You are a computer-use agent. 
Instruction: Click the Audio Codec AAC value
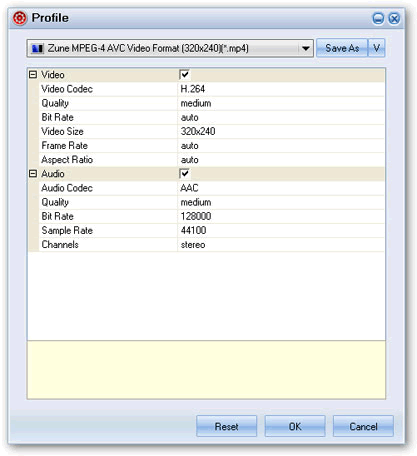point(189,188)
